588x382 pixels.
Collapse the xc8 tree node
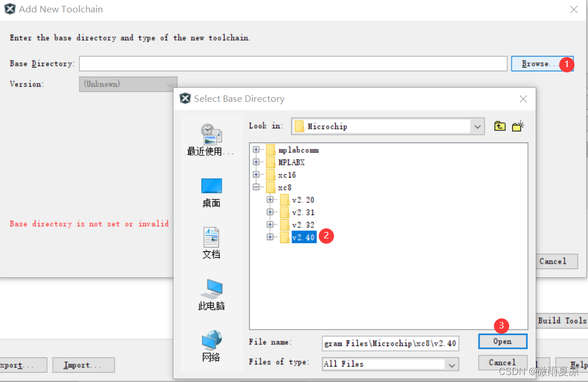[x=256, y=187]
